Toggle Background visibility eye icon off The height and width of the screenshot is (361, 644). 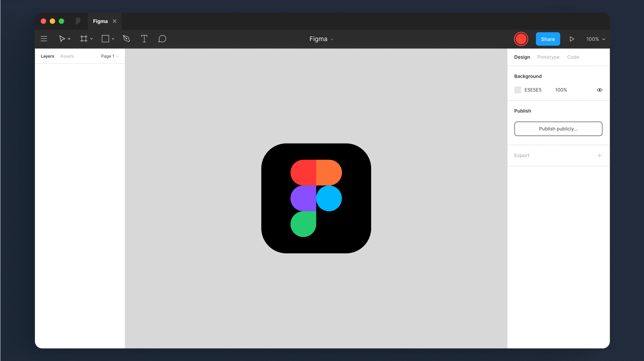(599, 90)
